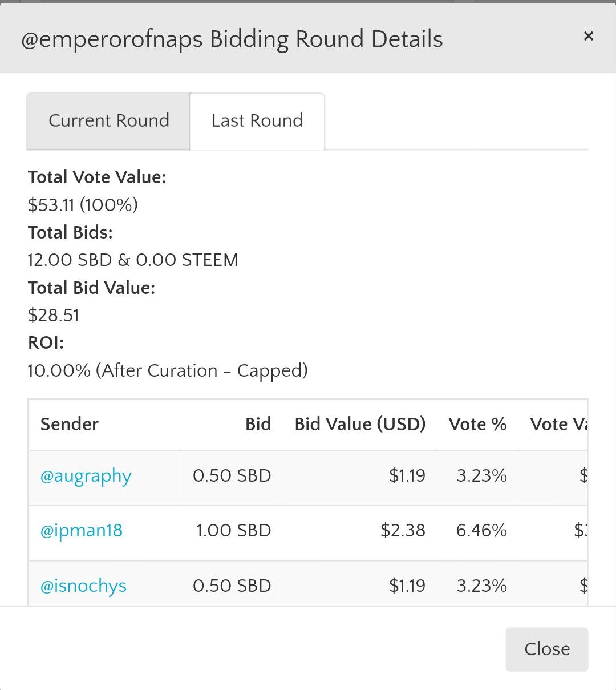Visit the @isnochys sender link
Viewport: 616px width, 690px height.
[x=83, y=586]
